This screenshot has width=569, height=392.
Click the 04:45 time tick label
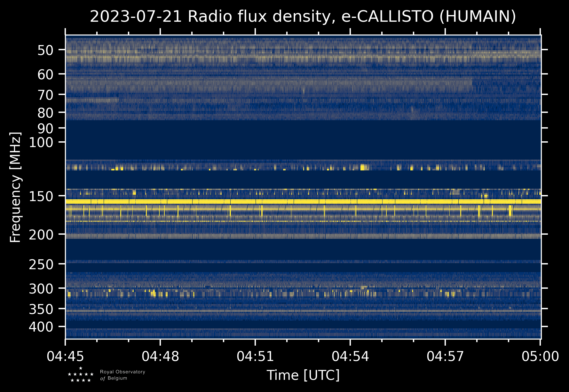(x=66, y=356)
